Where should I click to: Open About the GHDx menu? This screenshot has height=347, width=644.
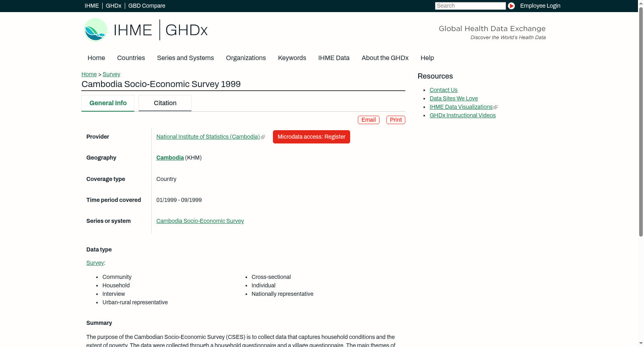[385, 58]
